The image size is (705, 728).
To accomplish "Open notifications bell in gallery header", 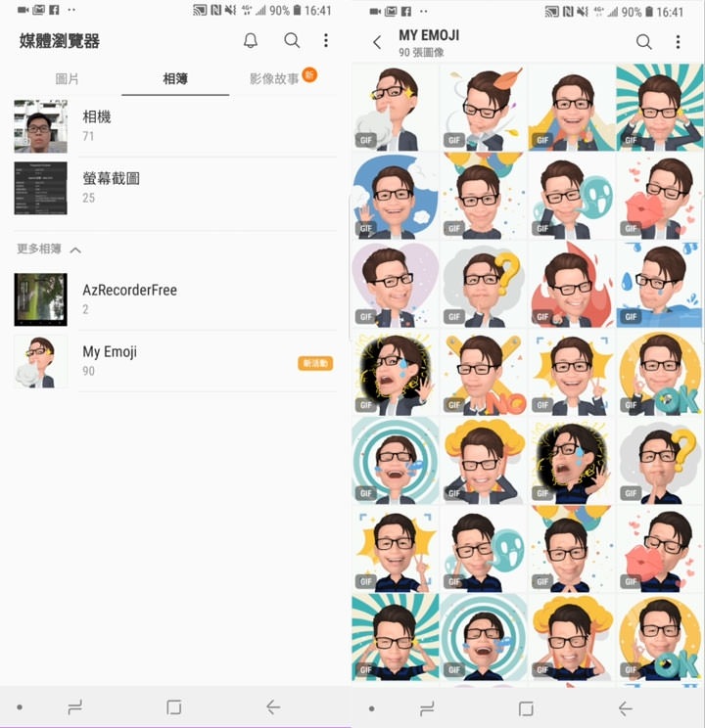I will tap(251, 40).
